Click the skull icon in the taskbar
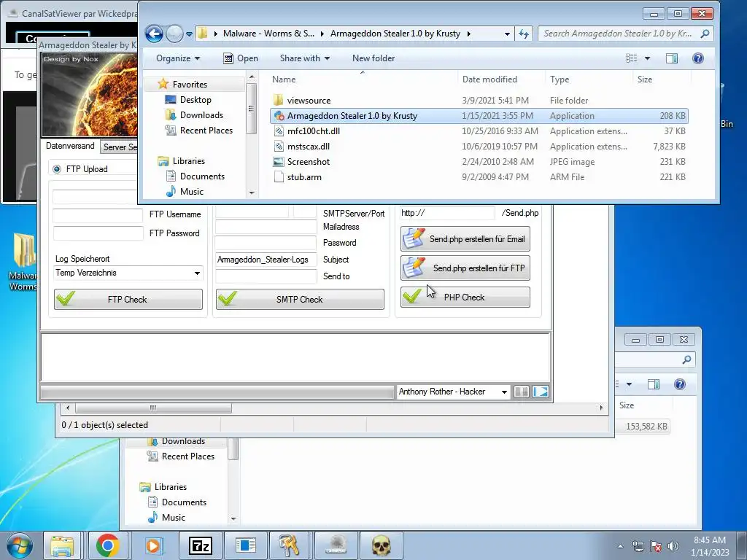747x560 pixels. (x=381, y=545)
